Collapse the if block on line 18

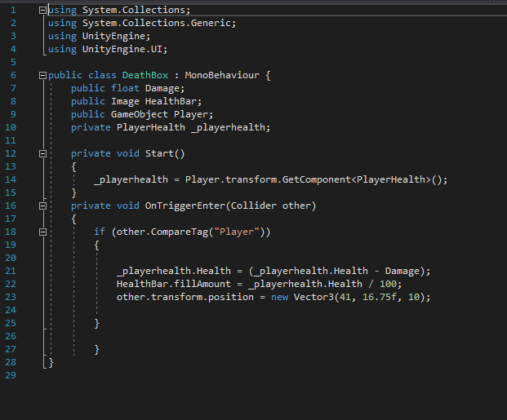tap(42, 232)
